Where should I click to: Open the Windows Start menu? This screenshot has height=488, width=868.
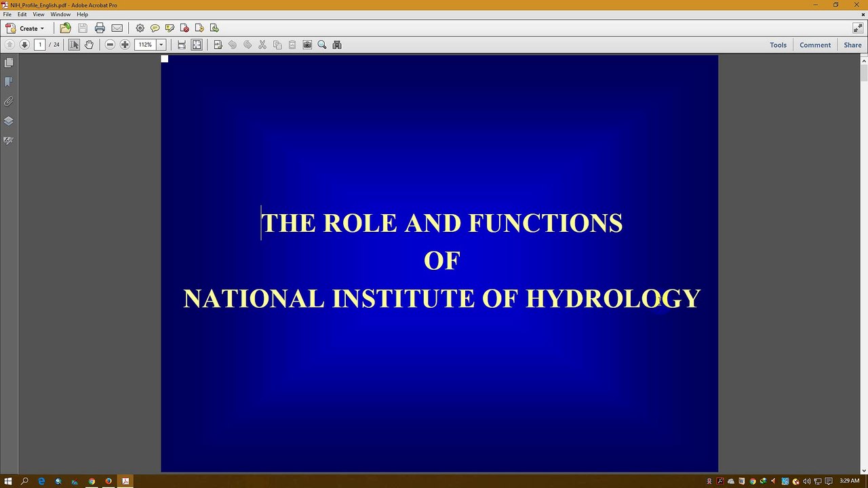pyautogui.click(x=8, y=481)
